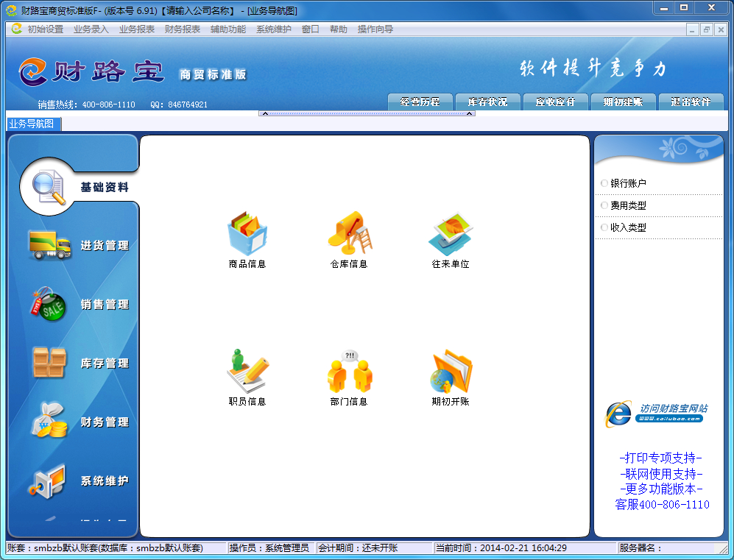Viewport: 734px width, 560px height.
Task: Open the 业务录入 menu
Action: [91, 29]
